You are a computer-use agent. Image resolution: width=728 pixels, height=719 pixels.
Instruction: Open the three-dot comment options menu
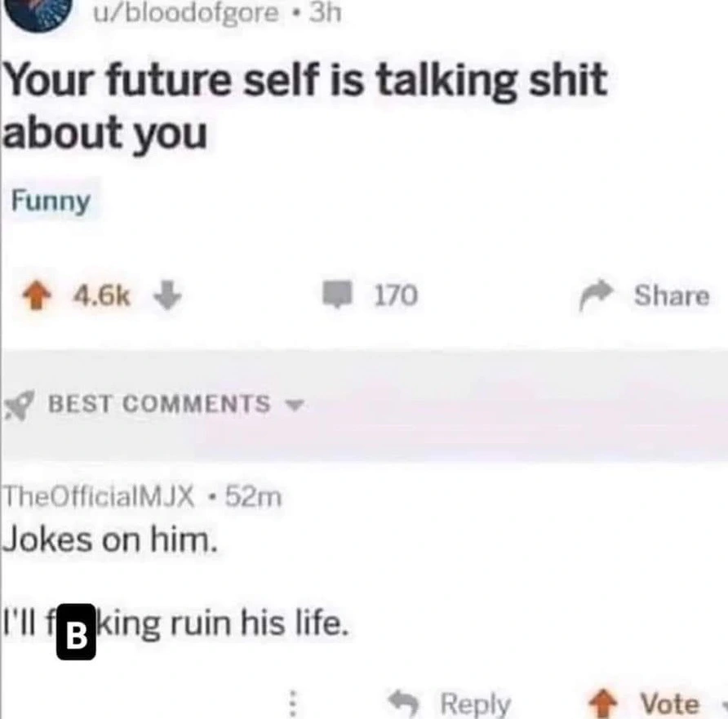292,703
